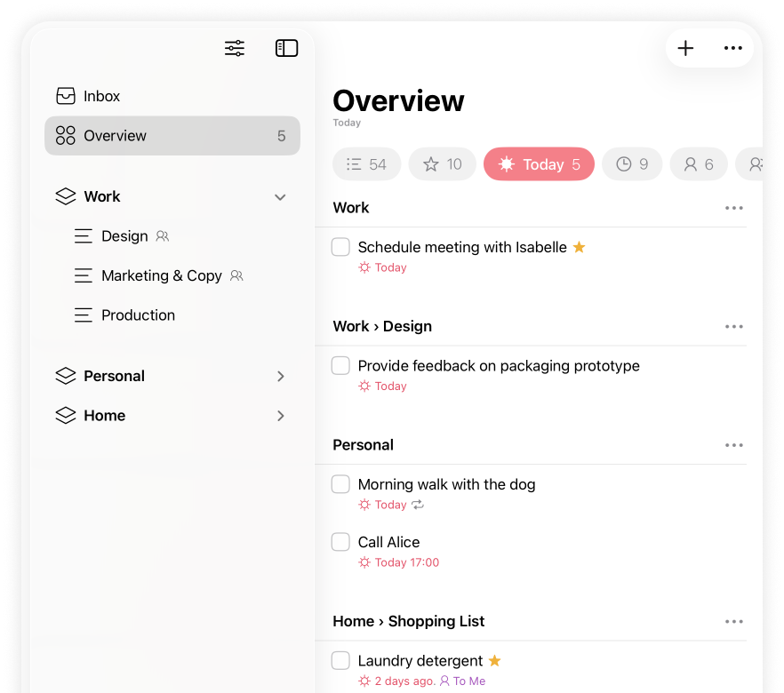The image size is (784, 693).
Task: Expand the Home project group
Action: (280, 415)
